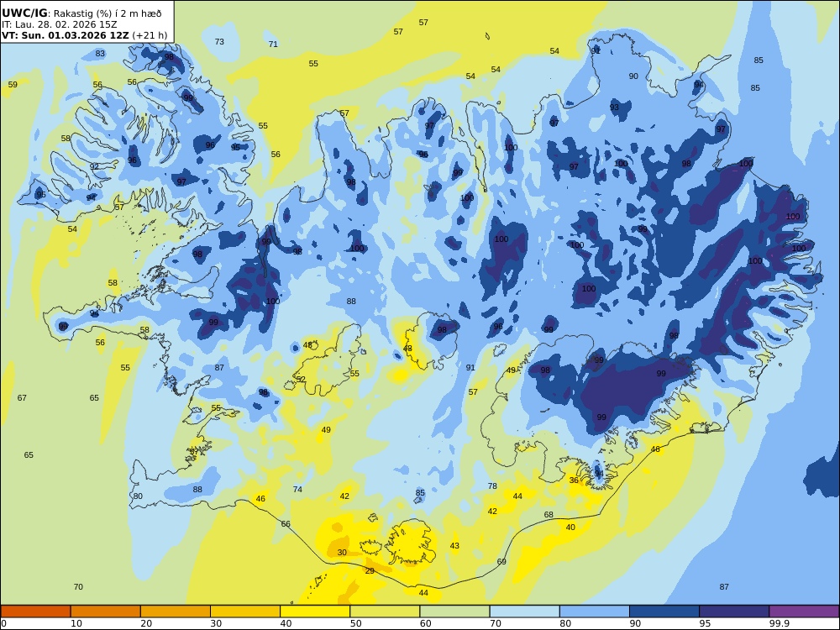
Task: Click the '99.9' legend scale label
Action: 779,623
